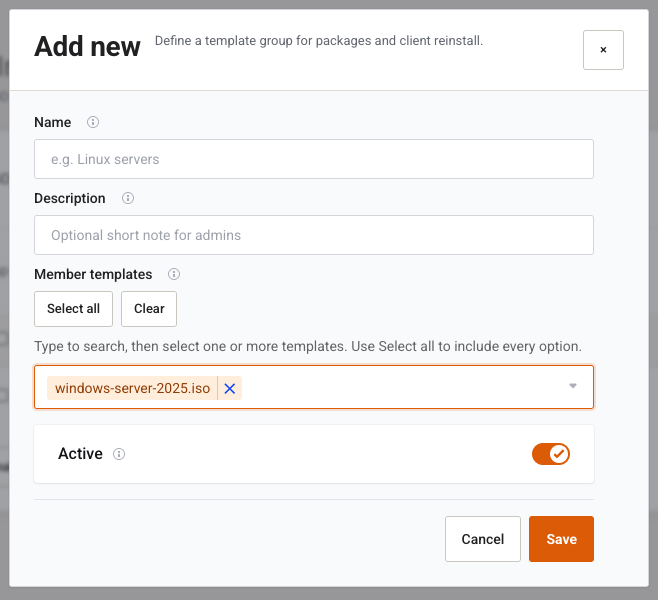Open the member templates dropdown arrow

pos(573,386)
